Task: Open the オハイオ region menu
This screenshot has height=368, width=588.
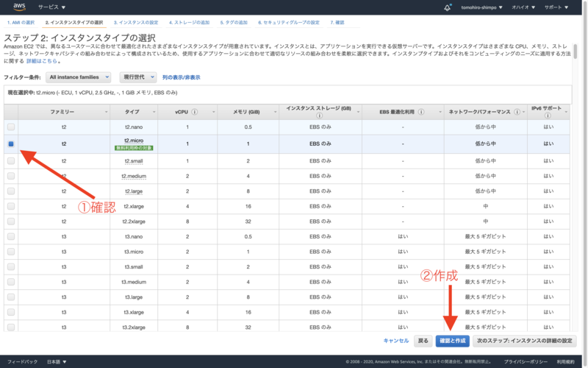Action: (523, 7)
